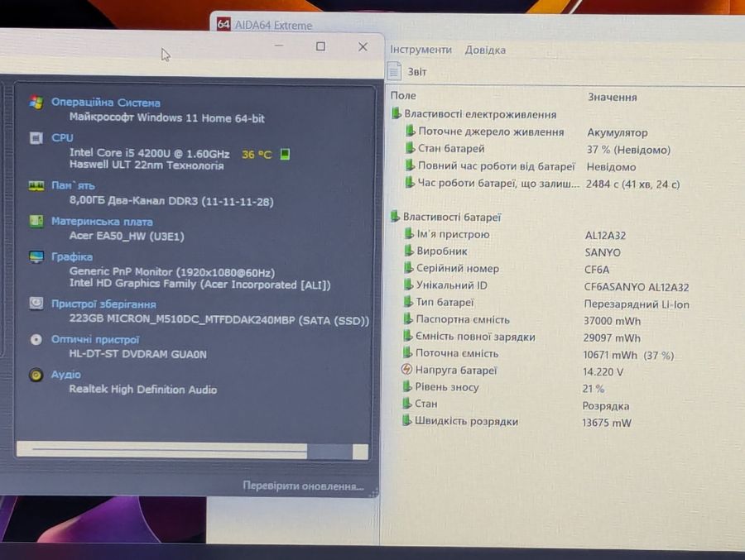
Task: Click the speaker audio icon
Action: click(x=36, y=375)
